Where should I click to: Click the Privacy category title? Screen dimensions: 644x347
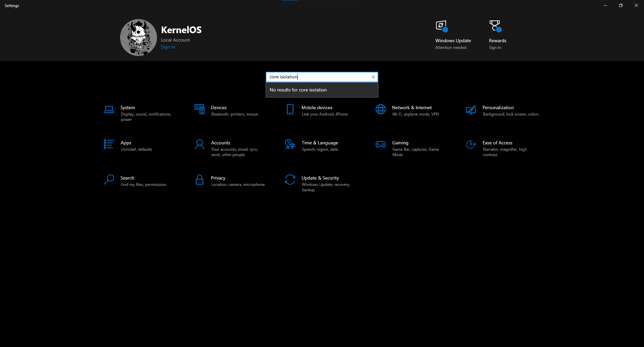click(x=218, y=178)
